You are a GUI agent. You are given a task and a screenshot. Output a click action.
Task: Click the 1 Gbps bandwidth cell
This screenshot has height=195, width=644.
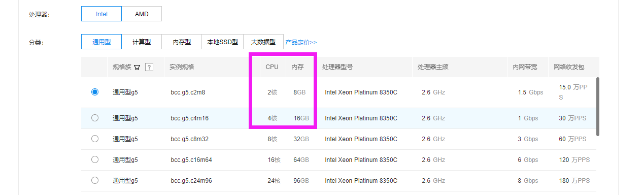(527, 118)
